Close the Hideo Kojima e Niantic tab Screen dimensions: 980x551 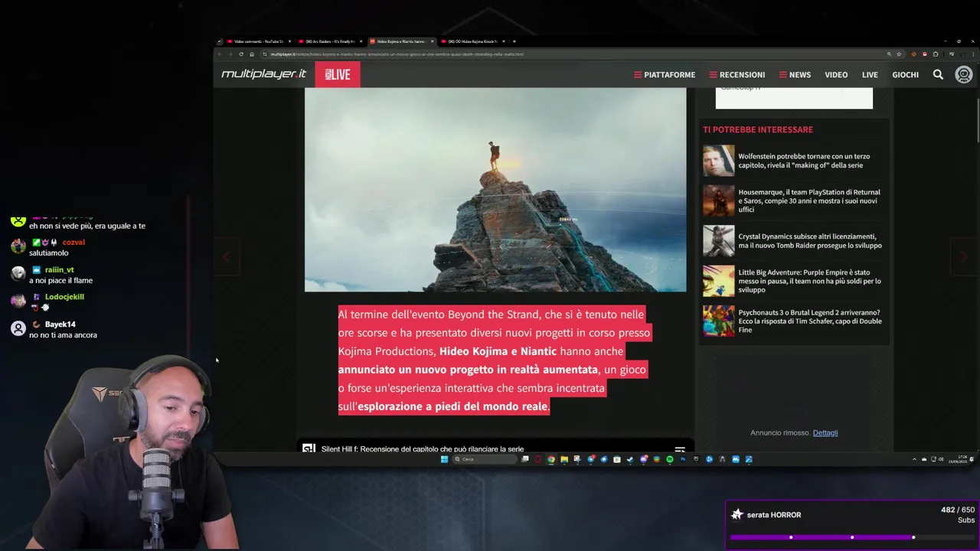coord(432,41)
